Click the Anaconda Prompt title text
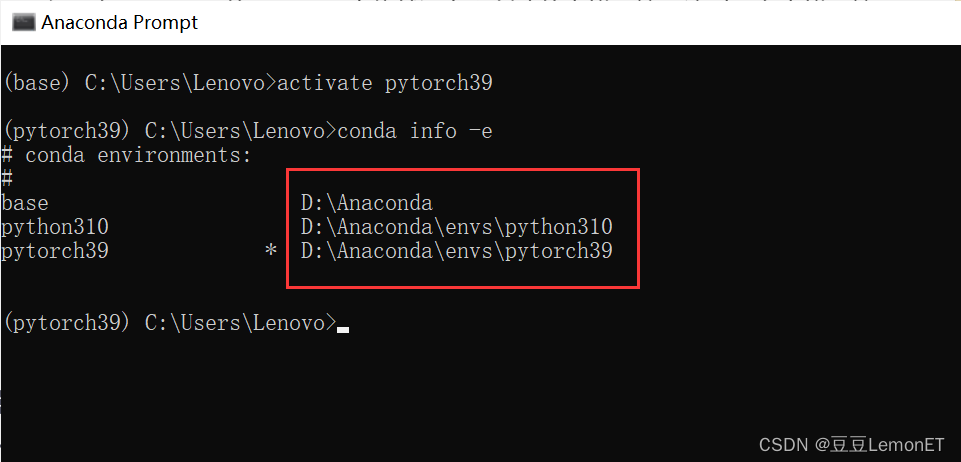Viewport: 961px width, 462px height. point(120,23)
